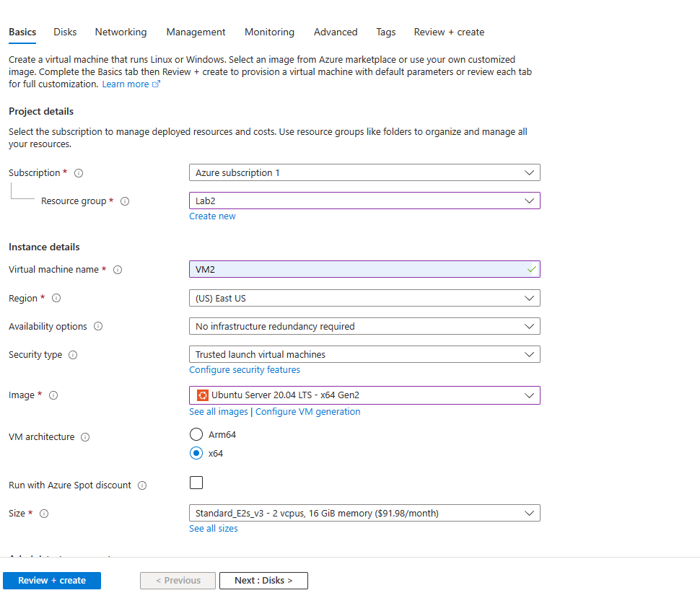Click the Configure security features link
Viewport: 700px width, 598px height.
tap(245, 370)
